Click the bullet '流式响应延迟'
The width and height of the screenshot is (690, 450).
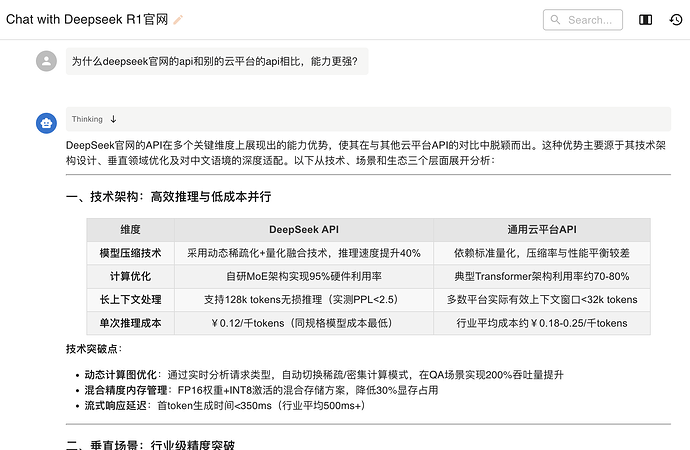tap(115, 406)
